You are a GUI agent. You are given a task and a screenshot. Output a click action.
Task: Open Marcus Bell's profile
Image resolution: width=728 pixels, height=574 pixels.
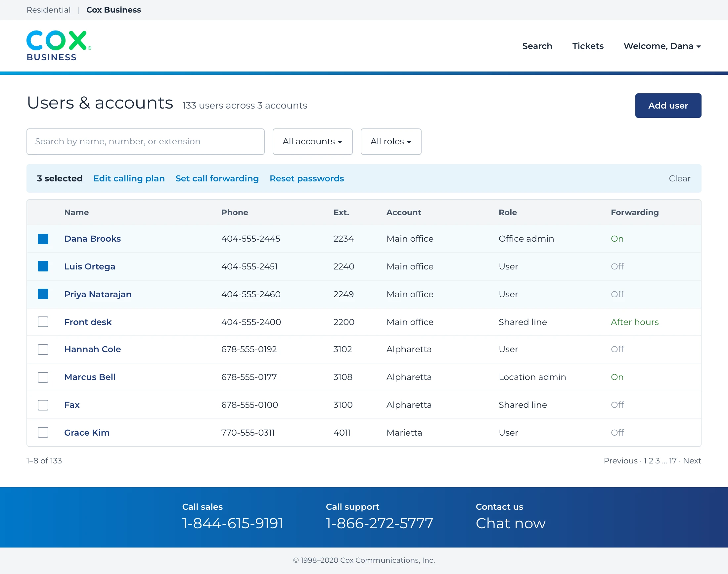pyautogui.click(x=90, y=377)
